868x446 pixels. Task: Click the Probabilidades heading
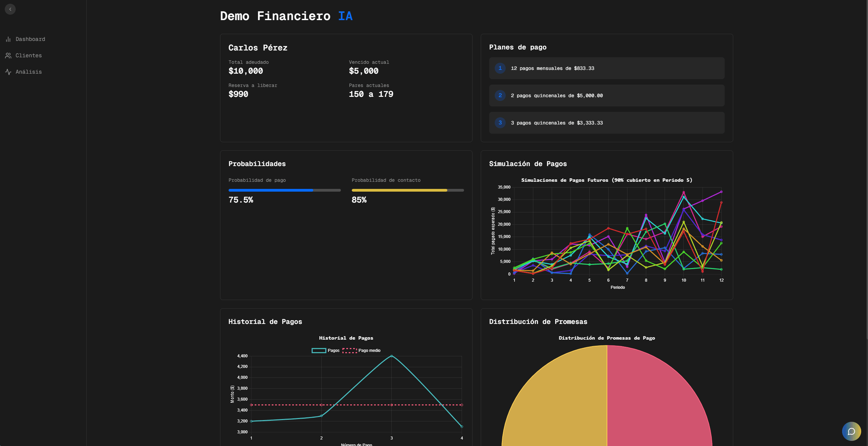257,164
